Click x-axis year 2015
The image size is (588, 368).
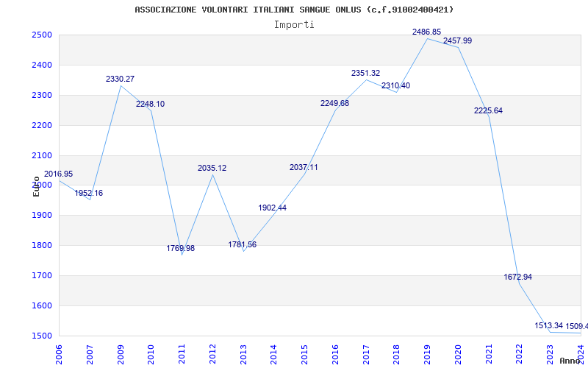coord(304,354)
